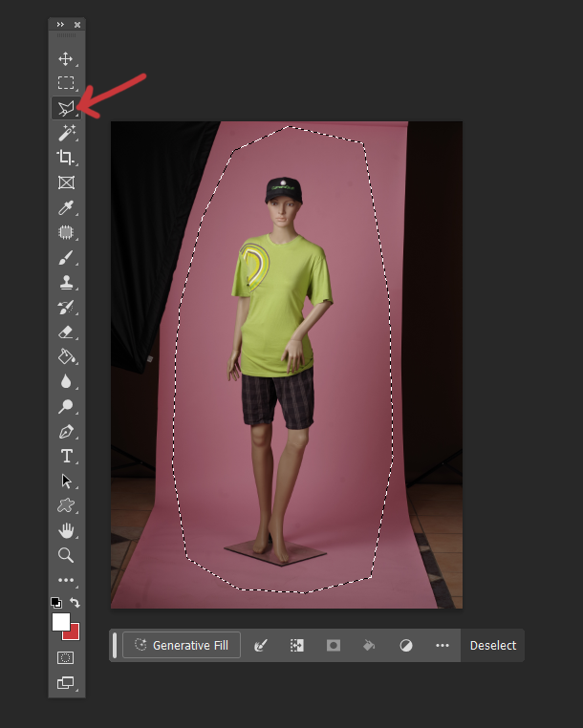This screenshot has width=583, height=728.
Task: Select the Clone Stamp tool
Action: tap(66, 283)
